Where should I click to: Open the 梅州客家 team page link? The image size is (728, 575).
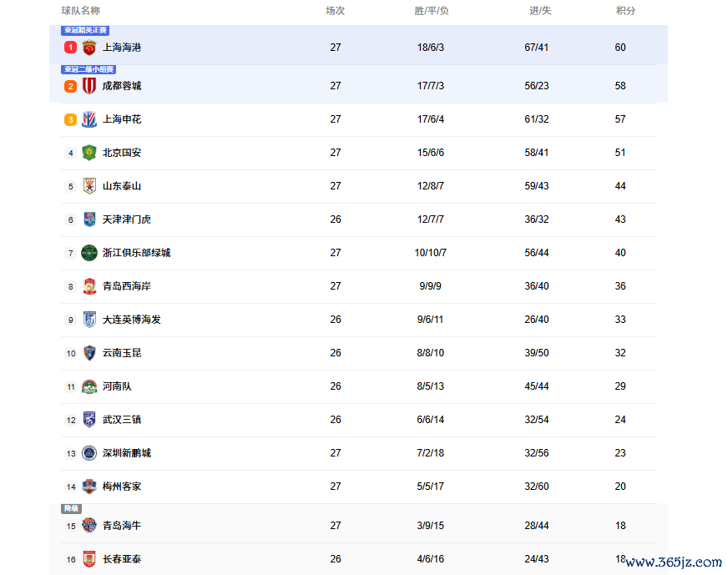[122, 487]
